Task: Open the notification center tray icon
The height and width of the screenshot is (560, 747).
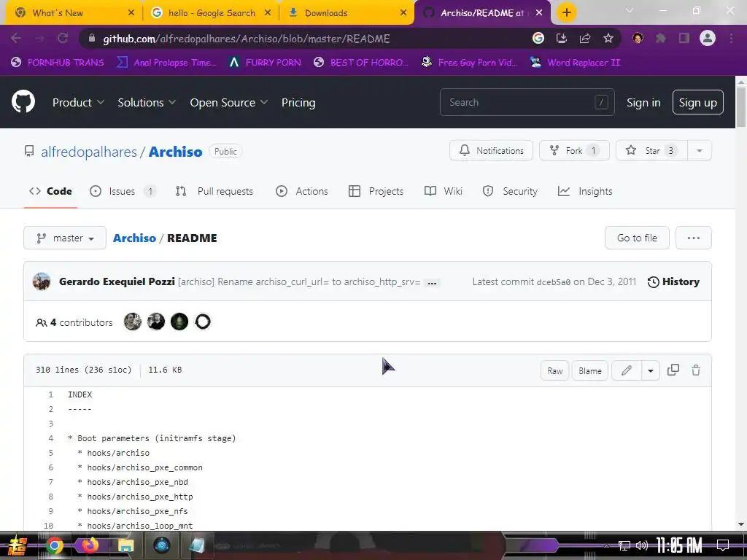Action: 723,545
